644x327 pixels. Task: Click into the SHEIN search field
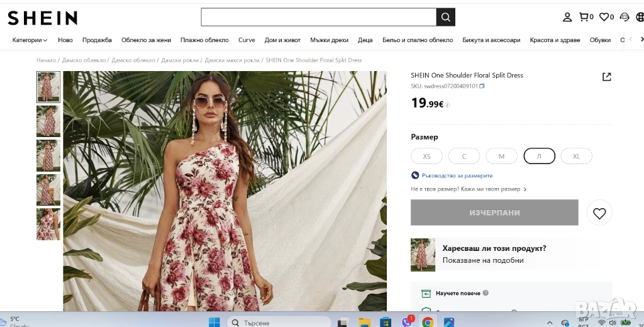[x=319, y=17]
